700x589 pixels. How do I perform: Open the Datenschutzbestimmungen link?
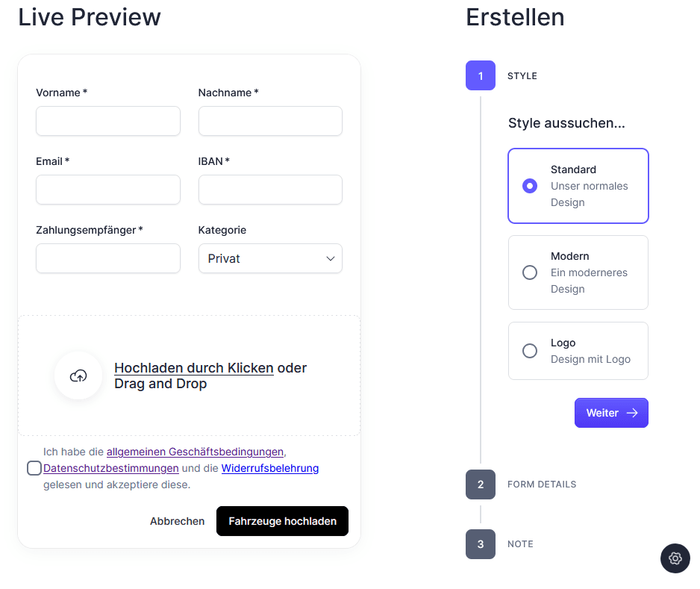(x=111, y=468)
